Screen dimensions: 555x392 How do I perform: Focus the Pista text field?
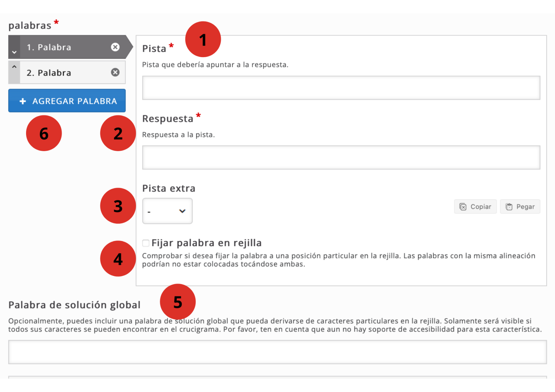341,88
